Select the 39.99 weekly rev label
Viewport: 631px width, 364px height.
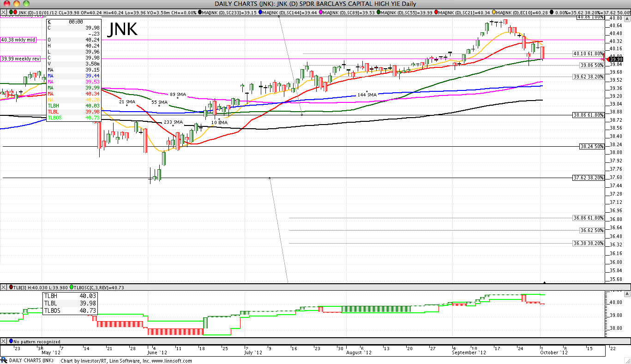(x=20, y=59)
